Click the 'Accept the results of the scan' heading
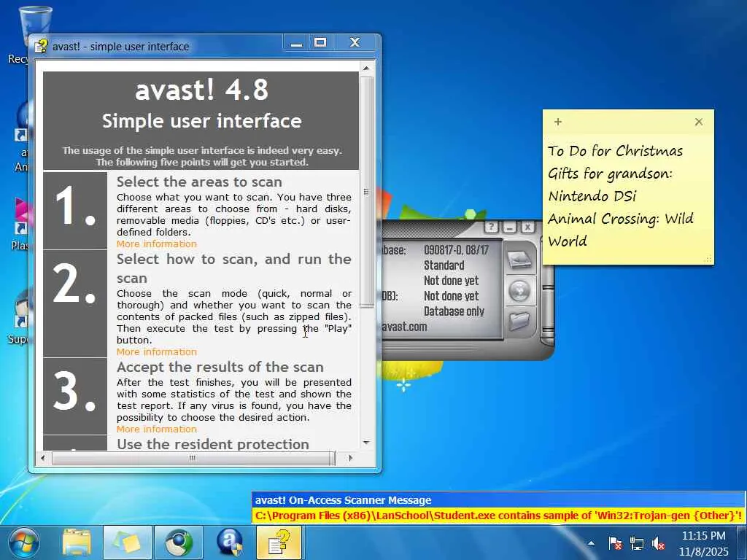The width and height of the screenshot is (747, 560). [220, 367]
